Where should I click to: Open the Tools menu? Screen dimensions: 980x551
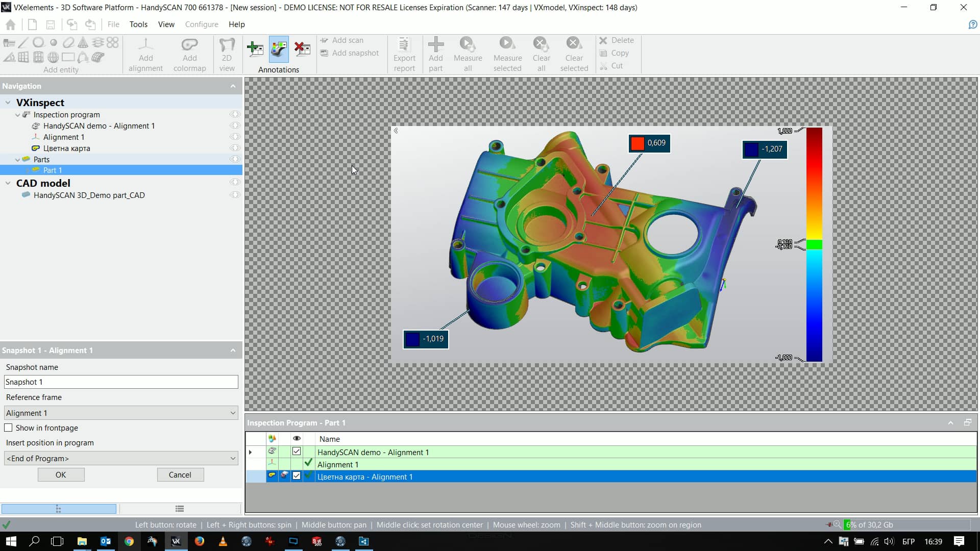coord(138,24)
